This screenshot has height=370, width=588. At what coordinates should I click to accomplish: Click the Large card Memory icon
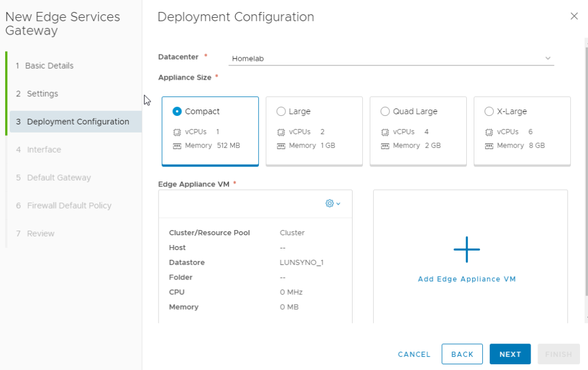point(281,146)
